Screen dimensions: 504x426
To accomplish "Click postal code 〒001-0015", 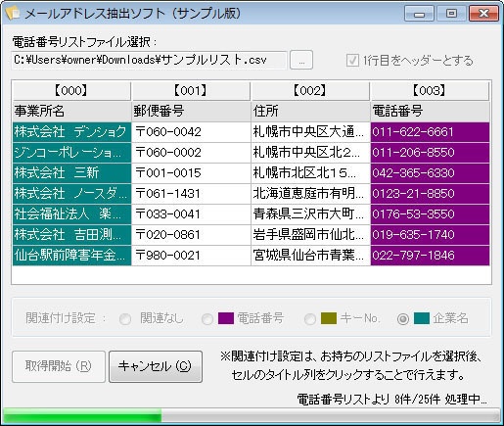I will click(191, 173).
